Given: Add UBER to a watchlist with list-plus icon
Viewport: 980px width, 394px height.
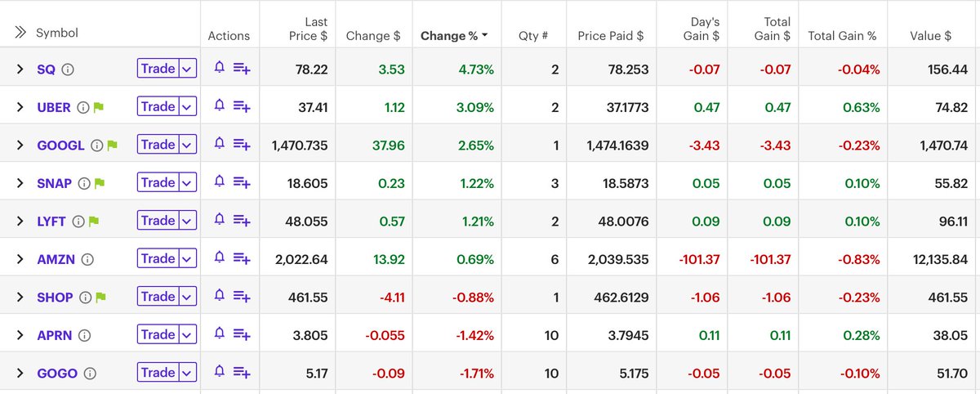Looking at the screenshot, I should 242,107.
